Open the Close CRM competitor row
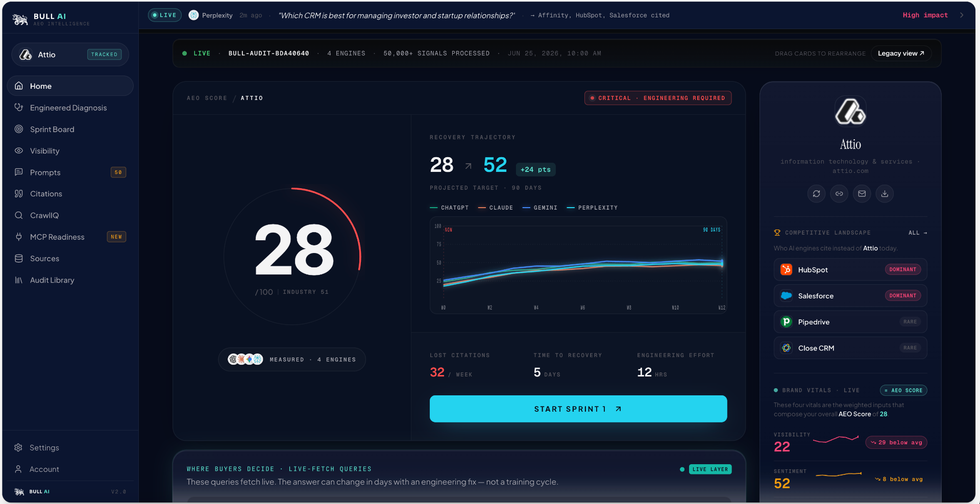The image size is (980, 504). (850, 348)
